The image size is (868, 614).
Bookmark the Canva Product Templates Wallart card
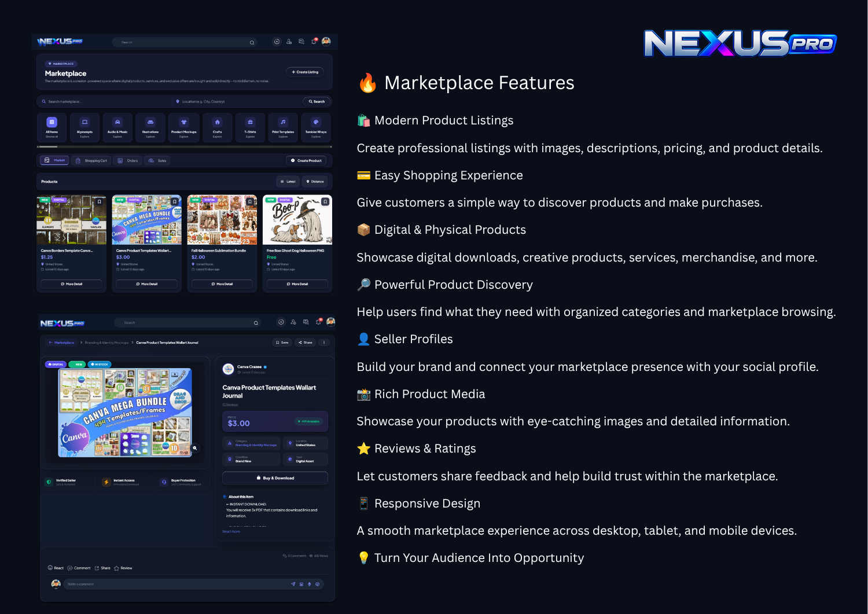click(x=175, y=202)
